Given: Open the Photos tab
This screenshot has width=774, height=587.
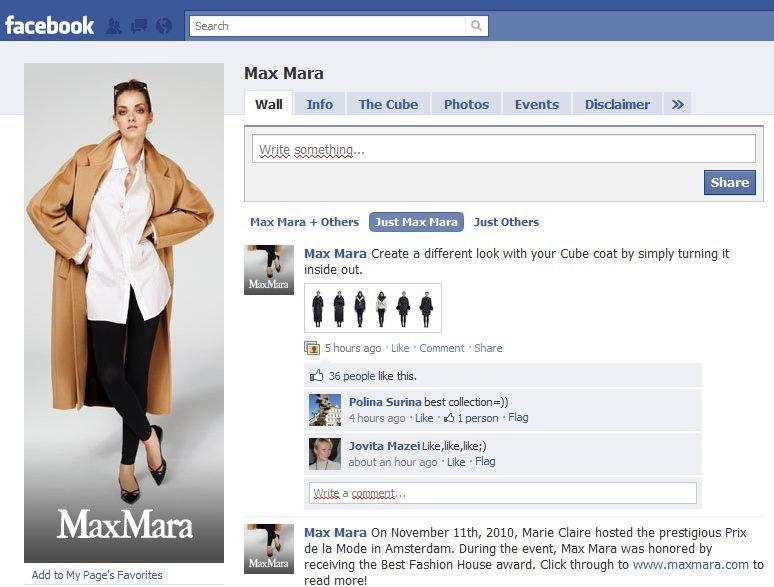Looking at the screenshot, I should coord(466,104).
